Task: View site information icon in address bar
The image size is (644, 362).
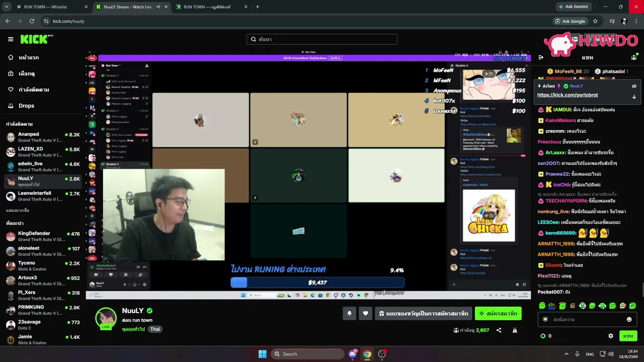Action: [46, 21]
